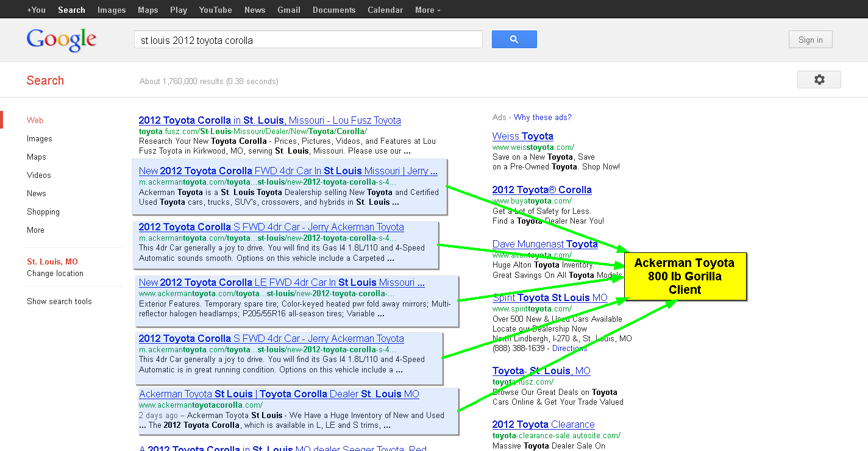Click the blue search magnifier button

click(514, 39)
